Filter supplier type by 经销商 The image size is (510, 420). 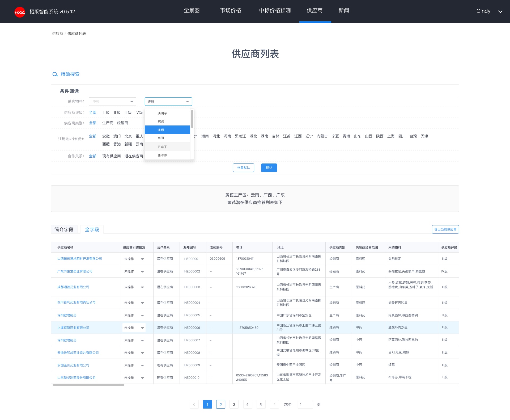point(123,123)
